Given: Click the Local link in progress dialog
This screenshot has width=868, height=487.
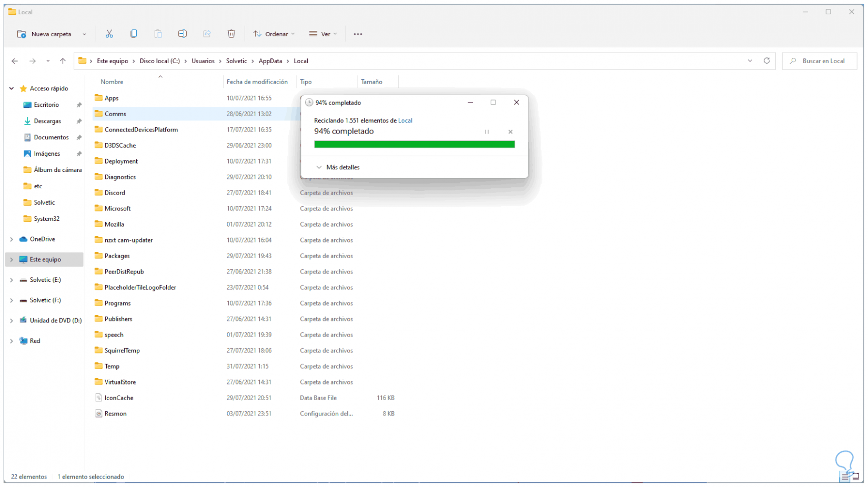Looking at the screenshot, I should (x=405, y=120).
